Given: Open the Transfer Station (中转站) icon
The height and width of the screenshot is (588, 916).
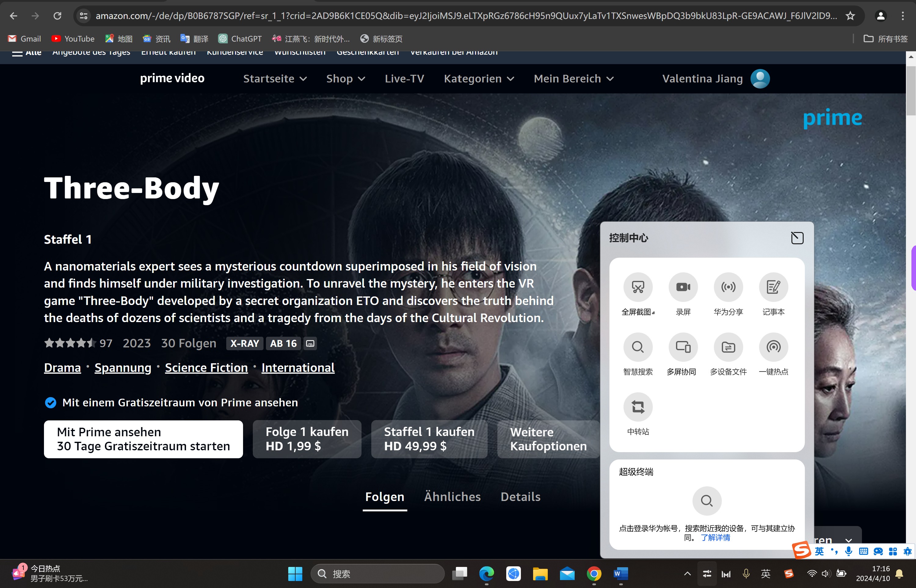Looking at the screenshot, I should pyautogui.click(x=638, y=407).
